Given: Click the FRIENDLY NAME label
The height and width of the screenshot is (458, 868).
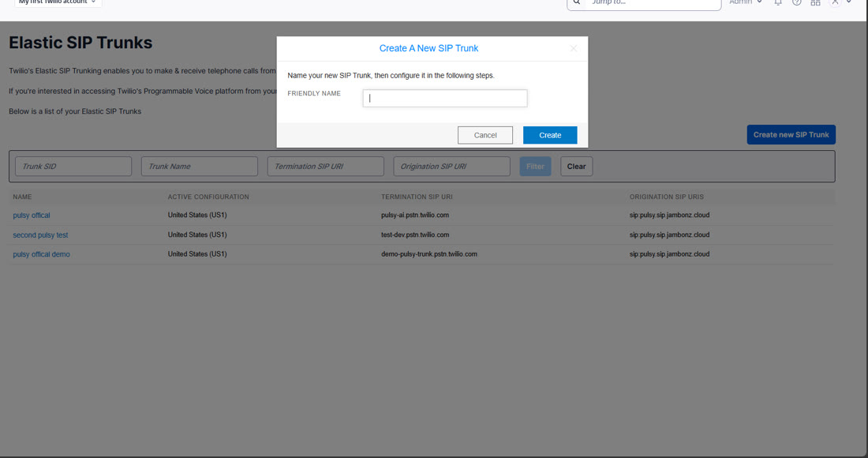Looking at the screenshot, I should coord(314,94).
